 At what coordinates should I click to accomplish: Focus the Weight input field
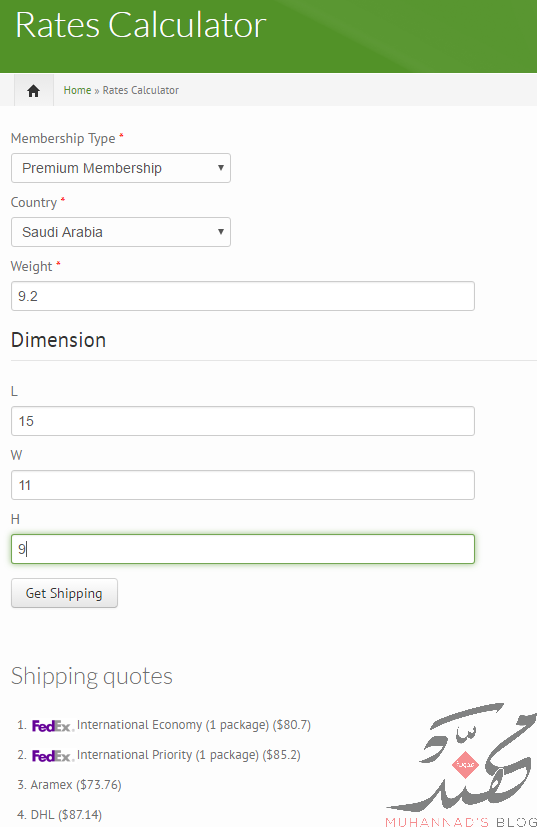(x=243, y=296)
